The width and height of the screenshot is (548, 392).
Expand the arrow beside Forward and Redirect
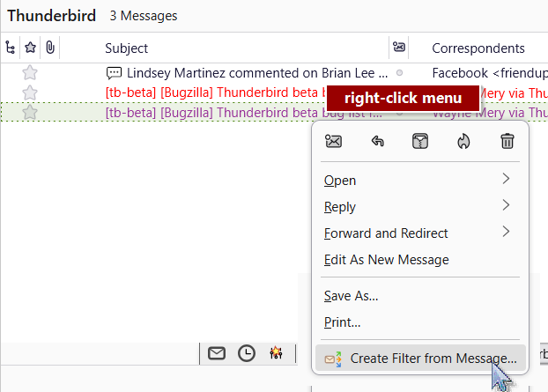(506, 232)
